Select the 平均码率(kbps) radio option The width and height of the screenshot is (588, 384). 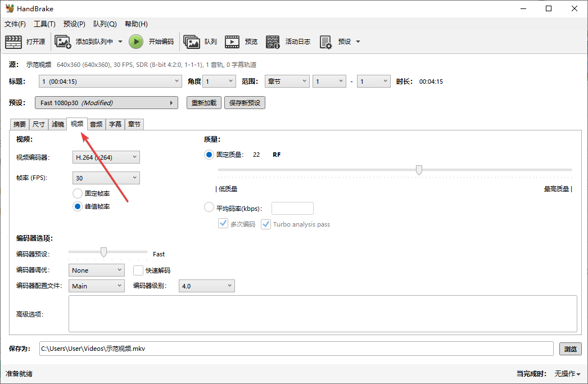[209, 207]
